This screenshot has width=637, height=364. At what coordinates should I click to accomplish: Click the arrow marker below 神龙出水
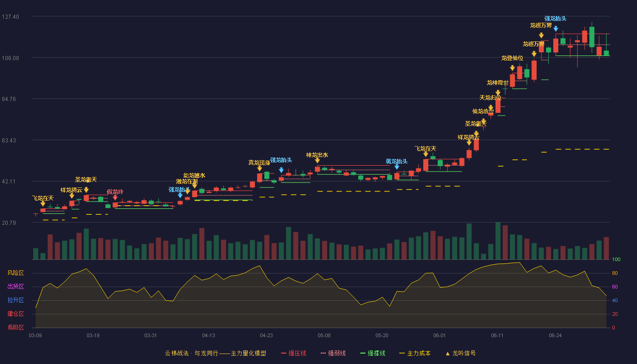tap(317, 161)
